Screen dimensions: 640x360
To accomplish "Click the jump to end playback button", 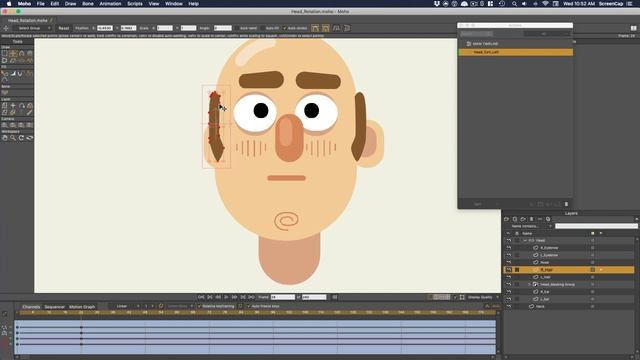I will 251,297.
